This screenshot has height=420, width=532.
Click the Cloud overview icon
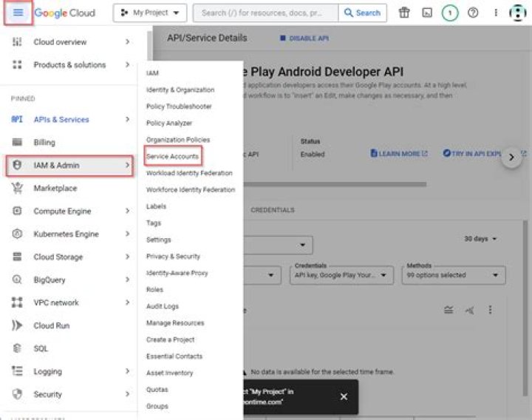coord(17,41)
